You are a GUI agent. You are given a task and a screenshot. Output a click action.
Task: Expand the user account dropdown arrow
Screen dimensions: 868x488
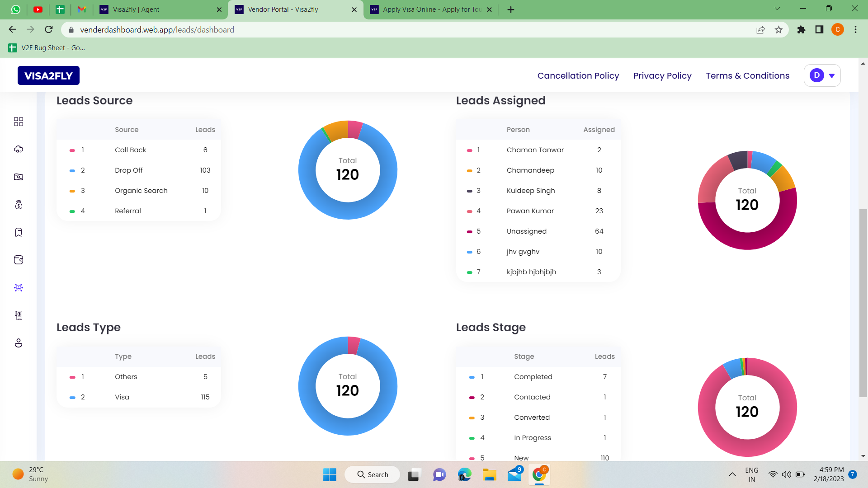832,76
